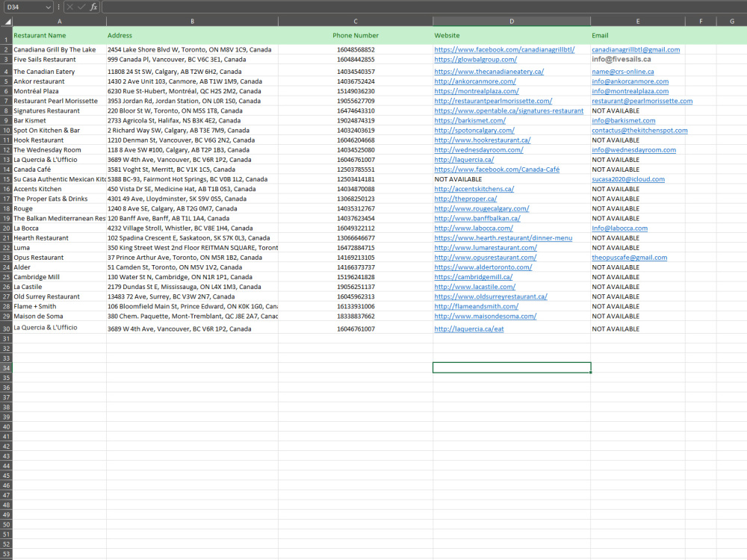747x560 pixels.
Task: Click the Enter checkmark icon in formula bar
Action: (81, 7)
